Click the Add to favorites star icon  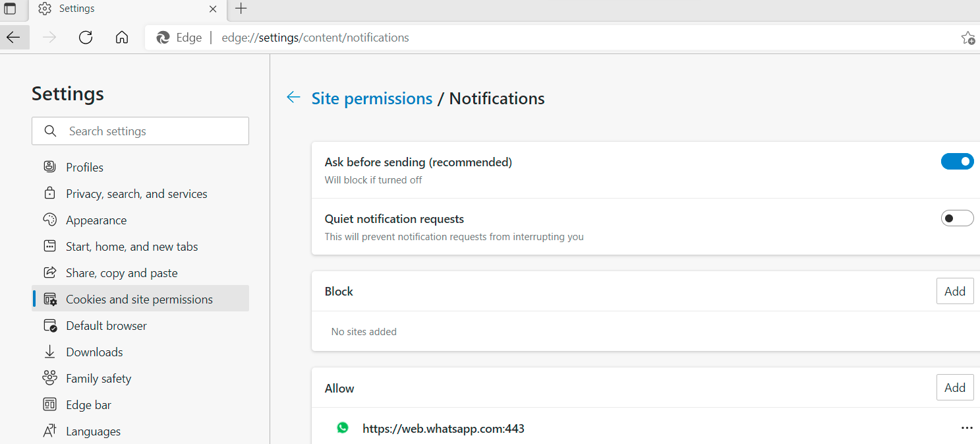(967, 38)
